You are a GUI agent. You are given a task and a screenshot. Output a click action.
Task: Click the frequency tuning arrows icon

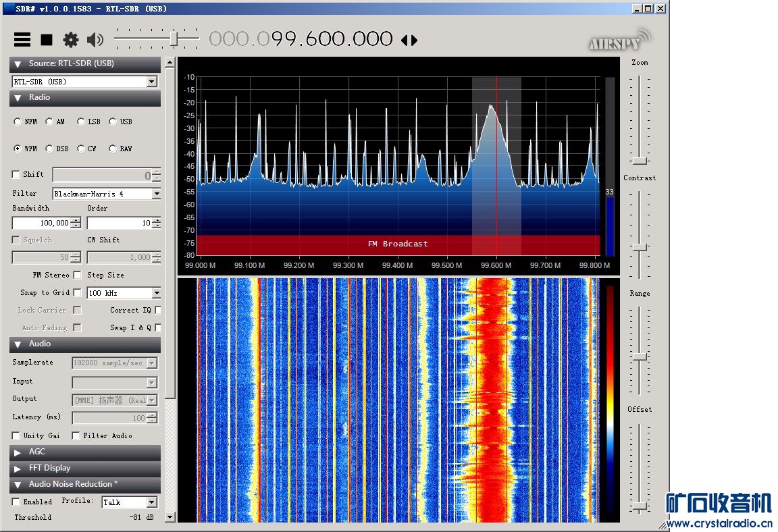(x=409, y=41)
